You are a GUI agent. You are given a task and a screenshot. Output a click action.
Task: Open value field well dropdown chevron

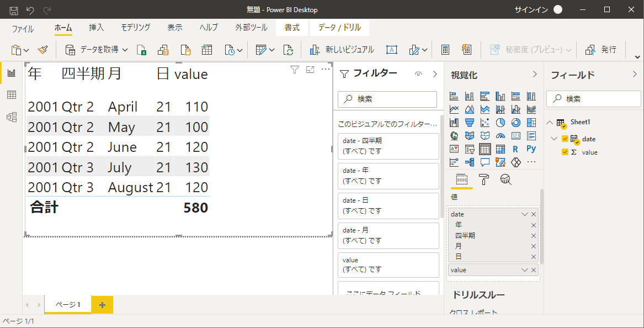point(524,270)
